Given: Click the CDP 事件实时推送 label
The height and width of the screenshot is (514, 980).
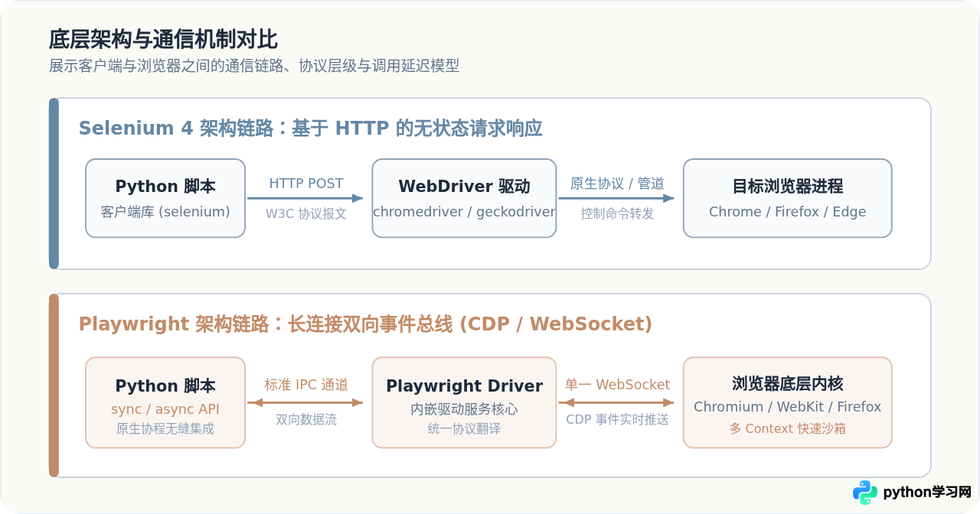Looking at the screenshot, I should (x=617, y=420).
